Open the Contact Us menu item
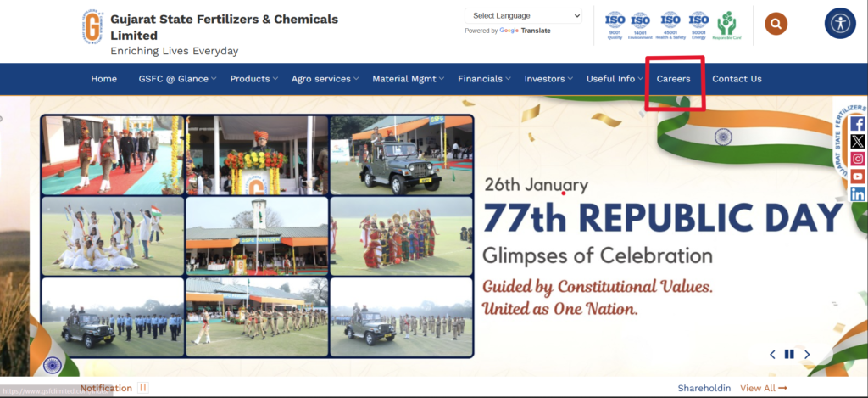Viewport: 868px width, 398px height. pos(737,79)
